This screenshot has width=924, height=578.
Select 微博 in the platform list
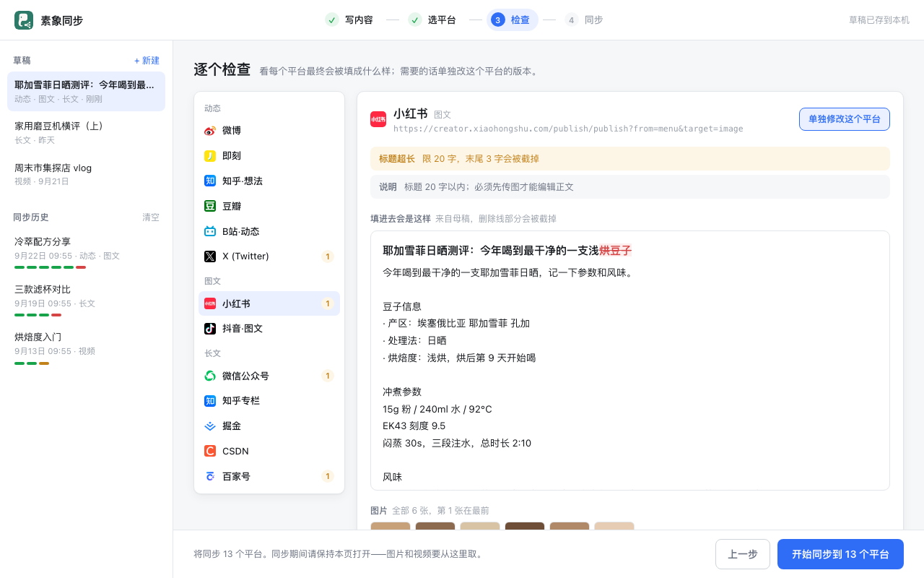pos(269,131)
